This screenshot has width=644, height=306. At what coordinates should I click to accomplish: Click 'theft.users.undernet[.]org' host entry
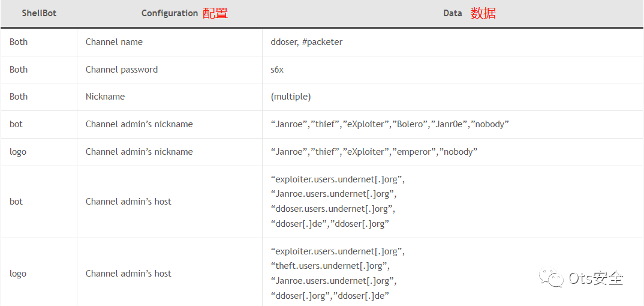[330, 265]
